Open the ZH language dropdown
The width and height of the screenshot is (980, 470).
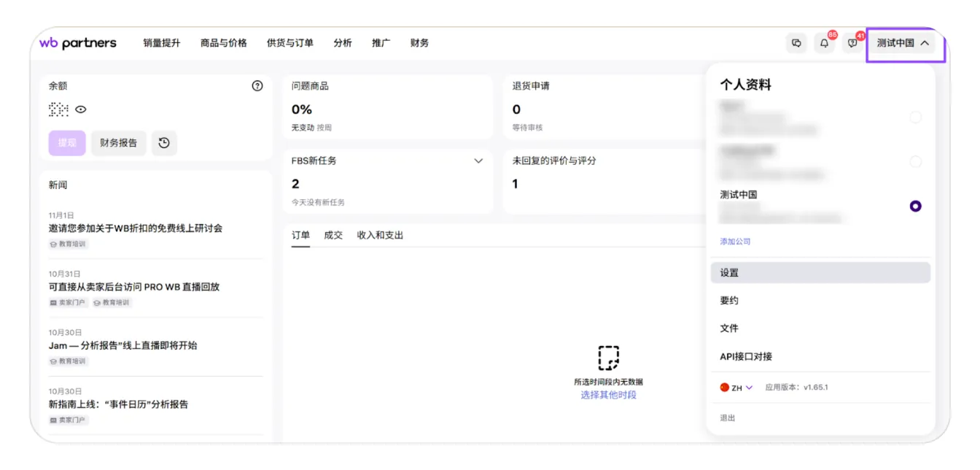(x=742, y=388)
